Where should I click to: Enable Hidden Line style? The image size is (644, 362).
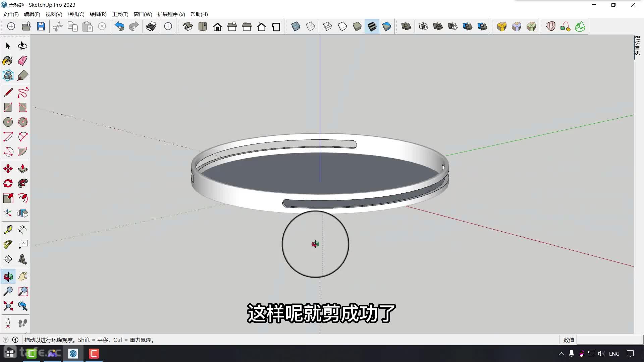tap(342, 26)
